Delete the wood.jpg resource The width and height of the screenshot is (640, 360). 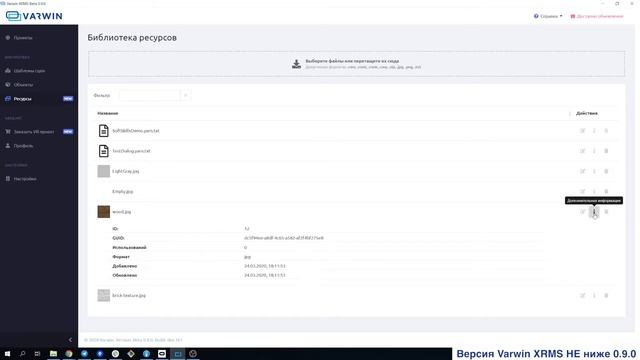point(606,211)
